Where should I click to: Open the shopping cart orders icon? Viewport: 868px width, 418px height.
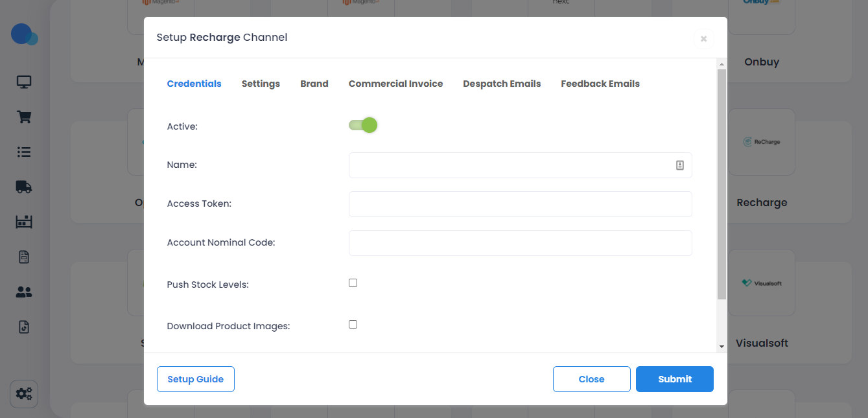pos(24,117)
